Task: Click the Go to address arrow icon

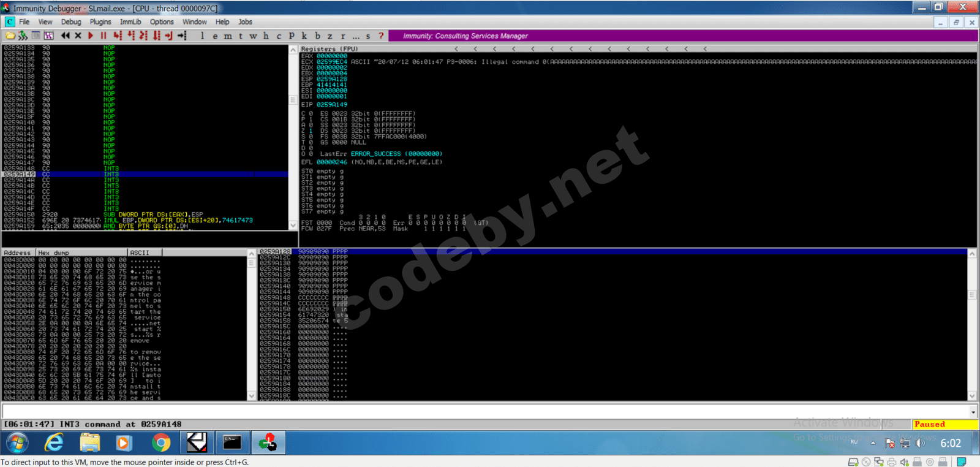Action: [182, 36]
